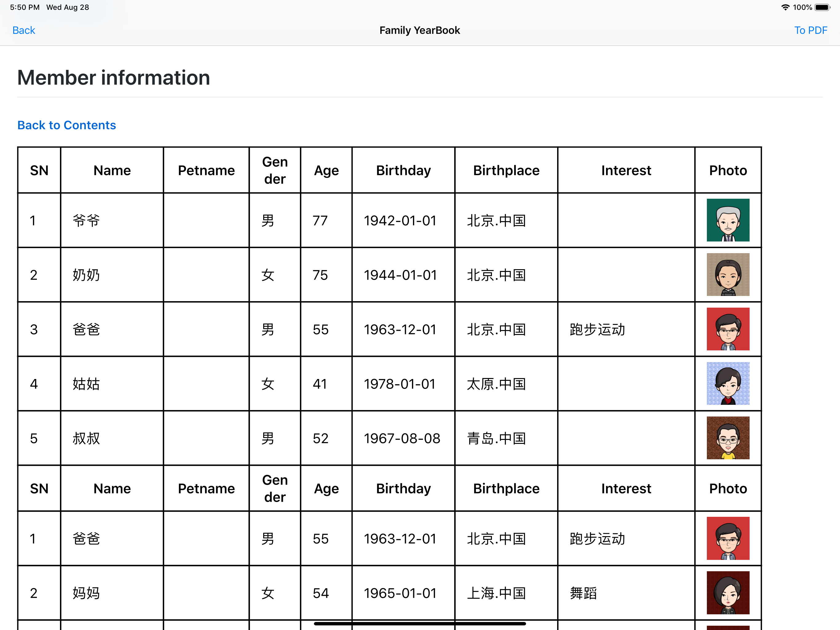This screenshot has width=840, height=630.
Task: Tap the home indicator bar
Action: click(420, 623)
